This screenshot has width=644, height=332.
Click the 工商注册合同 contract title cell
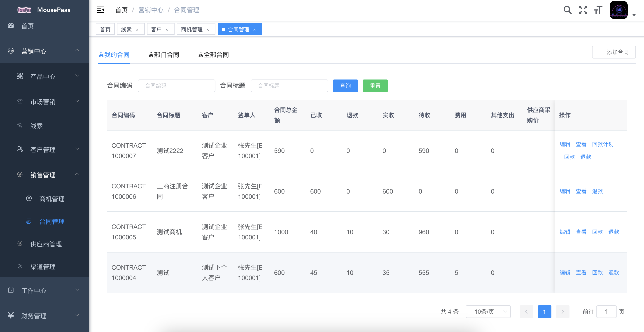click(173, 191)
